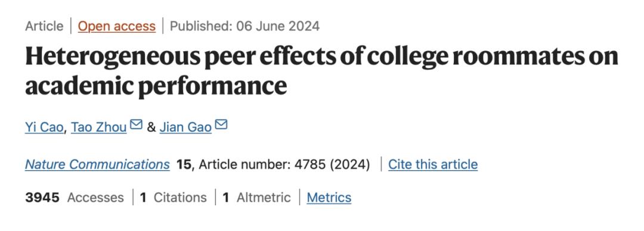Select the Published: 06 June 2024 date

(x=245, y=26)
